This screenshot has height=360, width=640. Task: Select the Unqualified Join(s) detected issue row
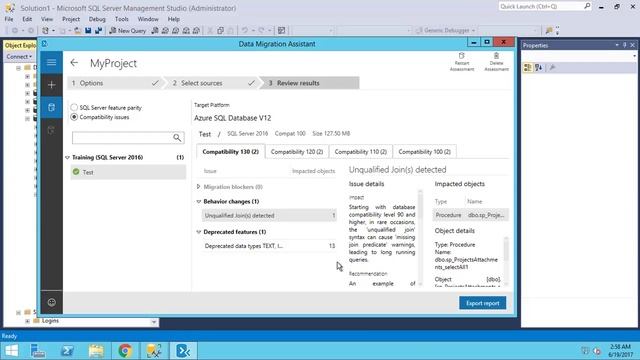269,215
